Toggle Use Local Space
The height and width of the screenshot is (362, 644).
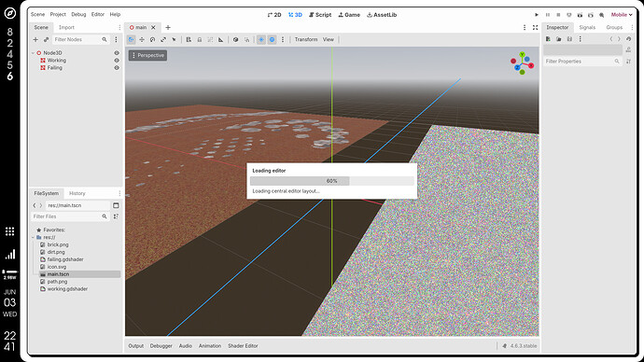click(236, 39)
